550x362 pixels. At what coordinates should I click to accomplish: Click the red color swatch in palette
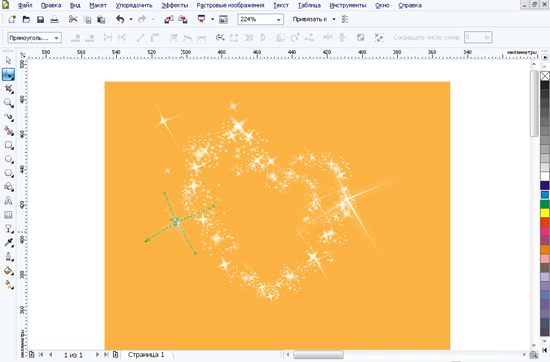[x=544, y=222]
